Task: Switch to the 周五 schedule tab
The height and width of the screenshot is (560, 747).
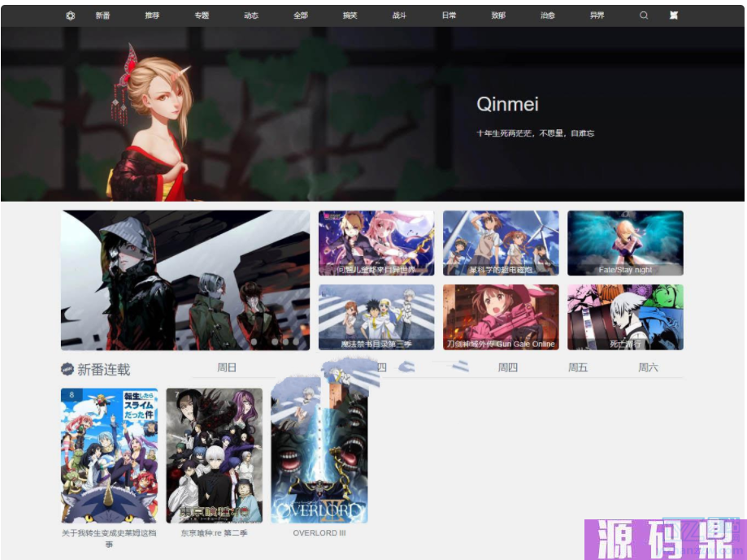Action: coord(578,367)
